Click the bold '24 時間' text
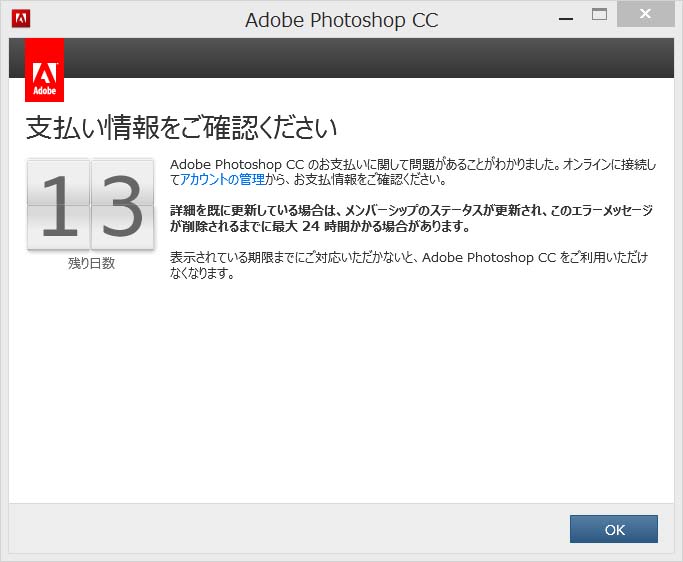Screen dimensions: 683x562 pyautogui.click(x=329, y=226)
